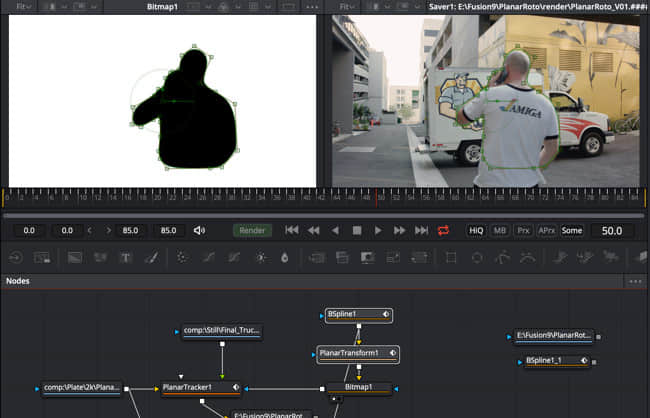This screenshot has width=650, height=418.
Task: Open the left viewer Fit zoom dropdown
Action: 22,6
